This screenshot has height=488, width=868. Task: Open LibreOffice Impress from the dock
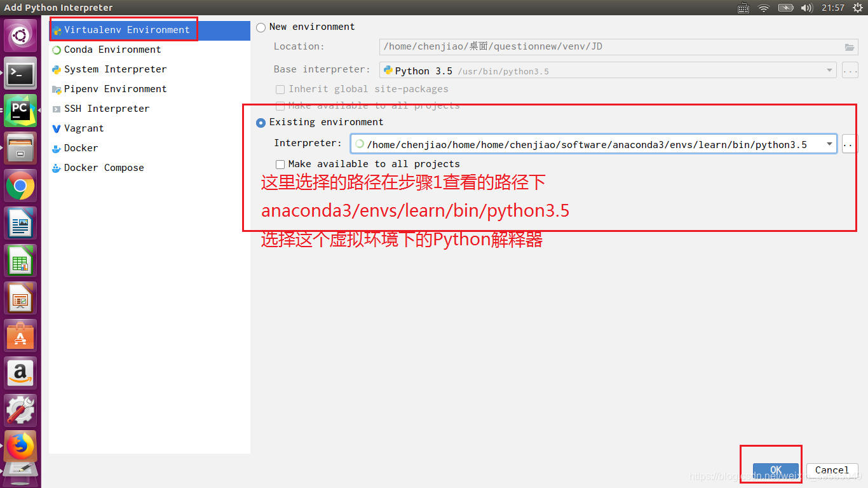(21, 299)
